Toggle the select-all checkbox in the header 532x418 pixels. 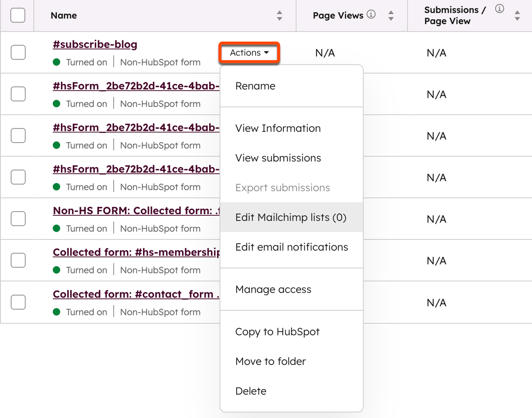(18, 15)
